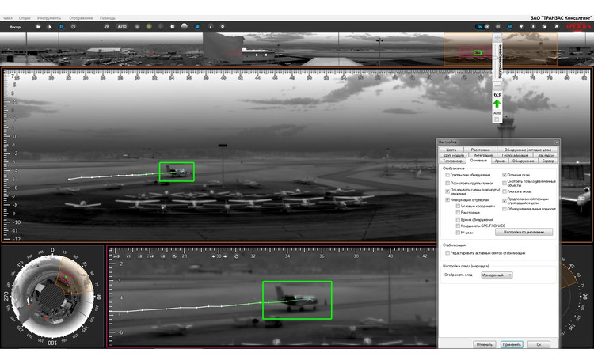The image size is (594, 364).
Task: Switch to the Архив settings tab
Action: coord(499,161)
